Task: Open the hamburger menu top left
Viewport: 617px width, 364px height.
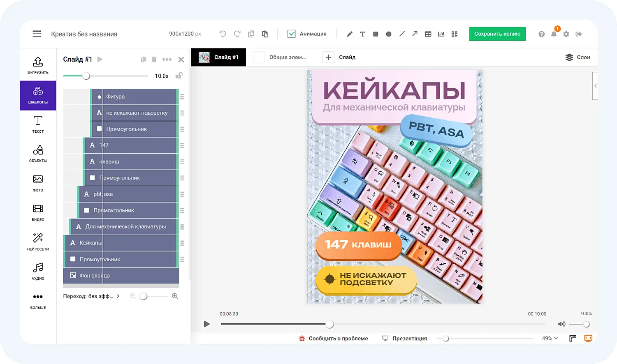Action: (x=37, y=34)
